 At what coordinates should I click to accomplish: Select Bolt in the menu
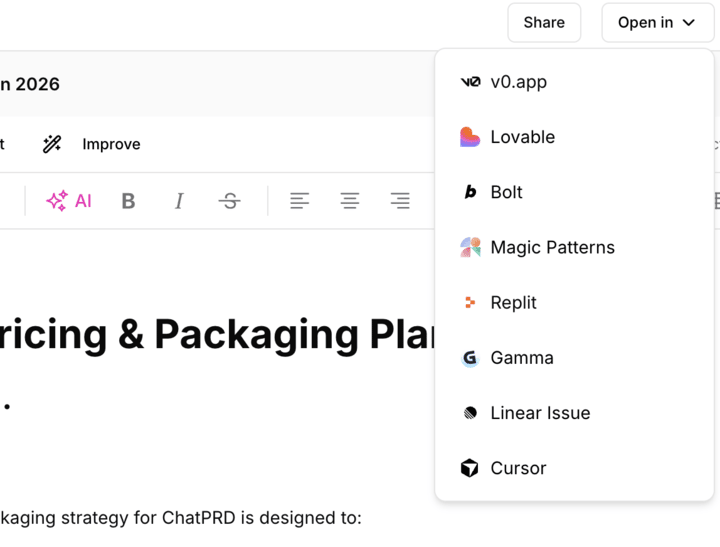click(574, 192)
